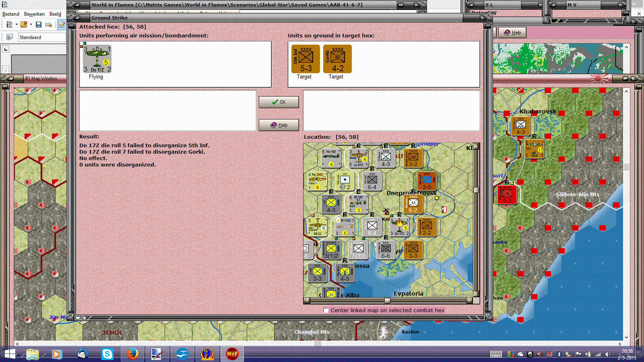Open Help in the Ground Strike dialog
Image resolution: width=644 pixels, height=362 pixels.
(x=279, y=125)
